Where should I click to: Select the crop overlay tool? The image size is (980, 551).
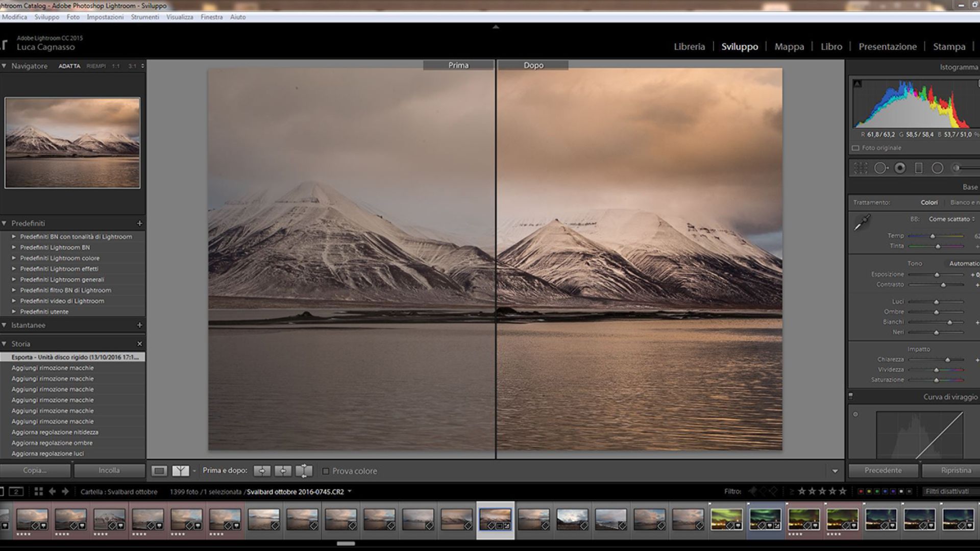click(861, 168)
